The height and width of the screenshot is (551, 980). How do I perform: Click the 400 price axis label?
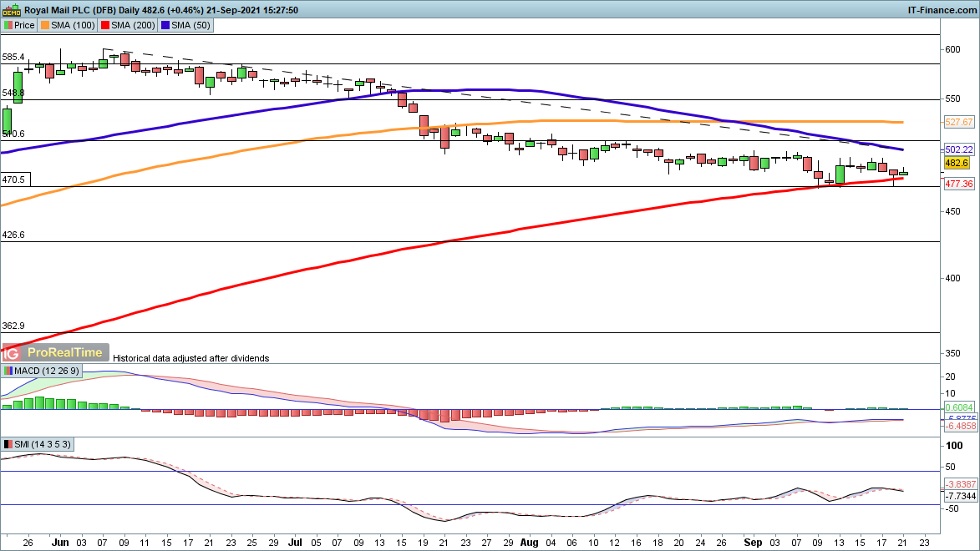(x=952, y=278)
